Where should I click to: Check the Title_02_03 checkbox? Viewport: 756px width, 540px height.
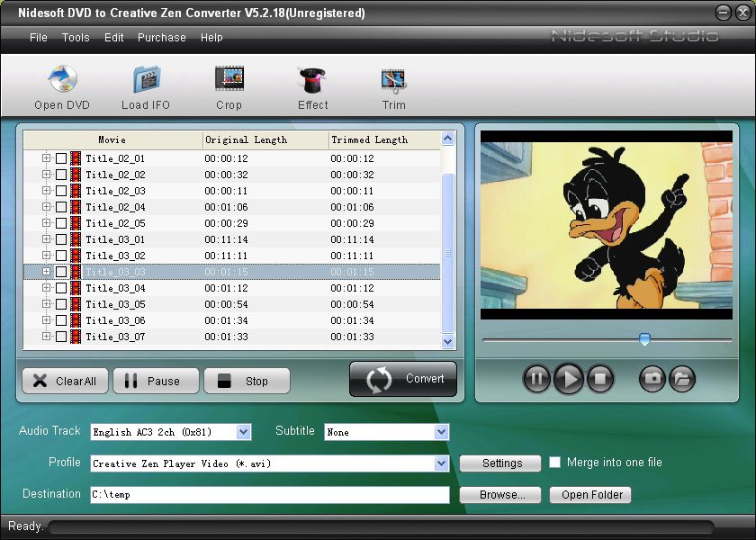(61, 191)
